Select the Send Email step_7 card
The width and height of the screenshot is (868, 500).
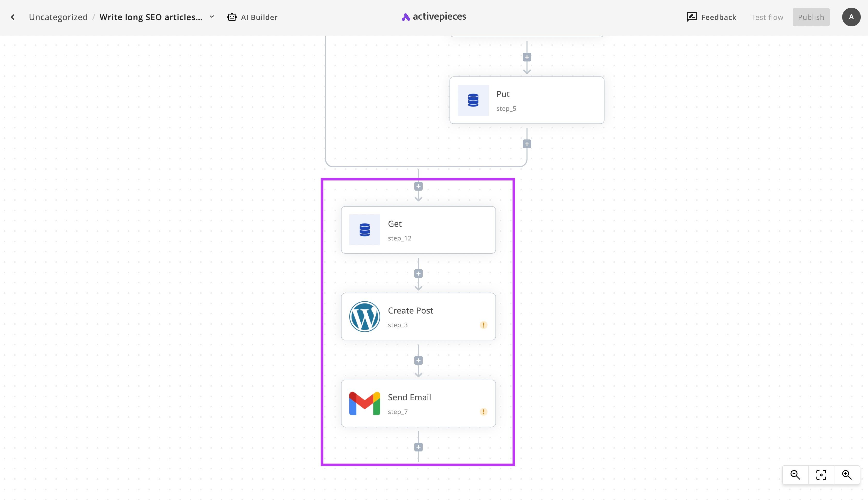pyautogui.click(x=419, y=403)
